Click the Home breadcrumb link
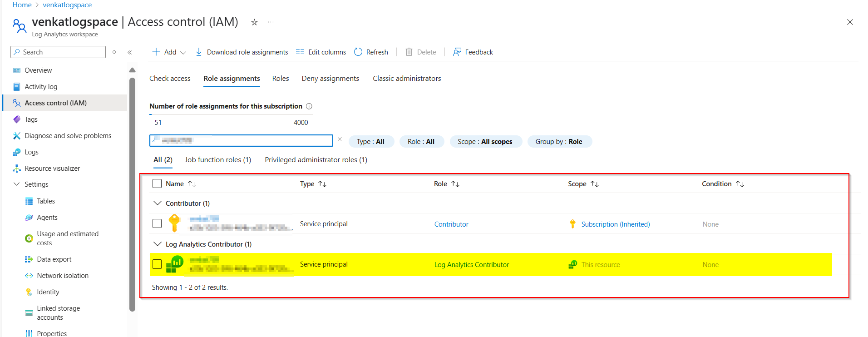Image resolution: width=868 pixels, height=337 pixels. [x=22, y=5]
